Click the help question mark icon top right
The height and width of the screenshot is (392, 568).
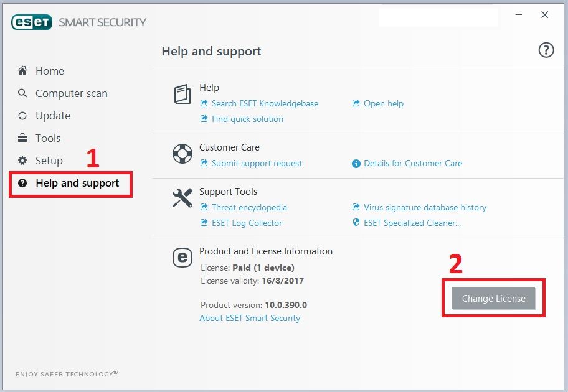[x=546, y=50]
